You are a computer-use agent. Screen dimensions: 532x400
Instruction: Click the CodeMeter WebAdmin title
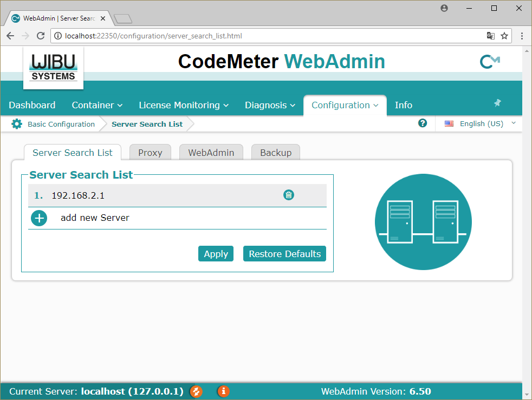coord(282,61)
